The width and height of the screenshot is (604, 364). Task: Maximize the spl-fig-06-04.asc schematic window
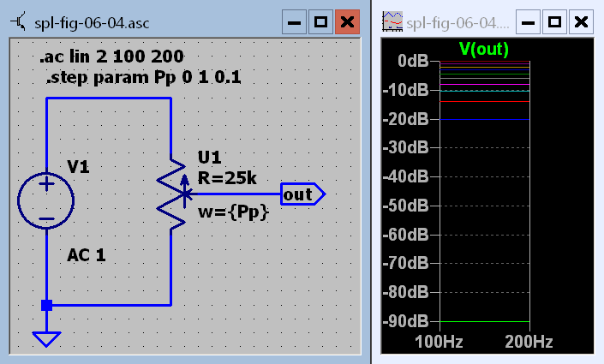coord(320,22)
